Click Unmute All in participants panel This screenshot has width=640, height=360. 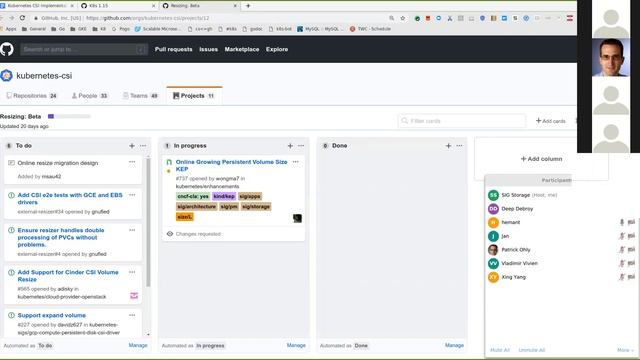pos(531,350)
